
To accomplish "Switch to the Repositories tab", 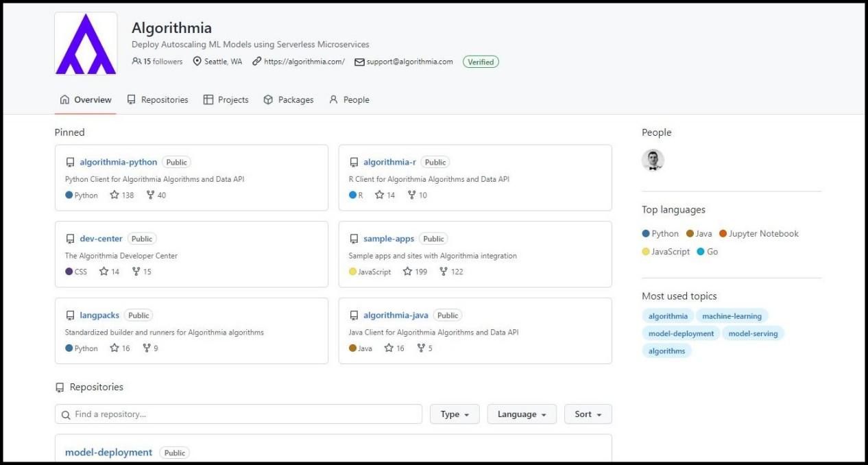I will tap(157, 99).
